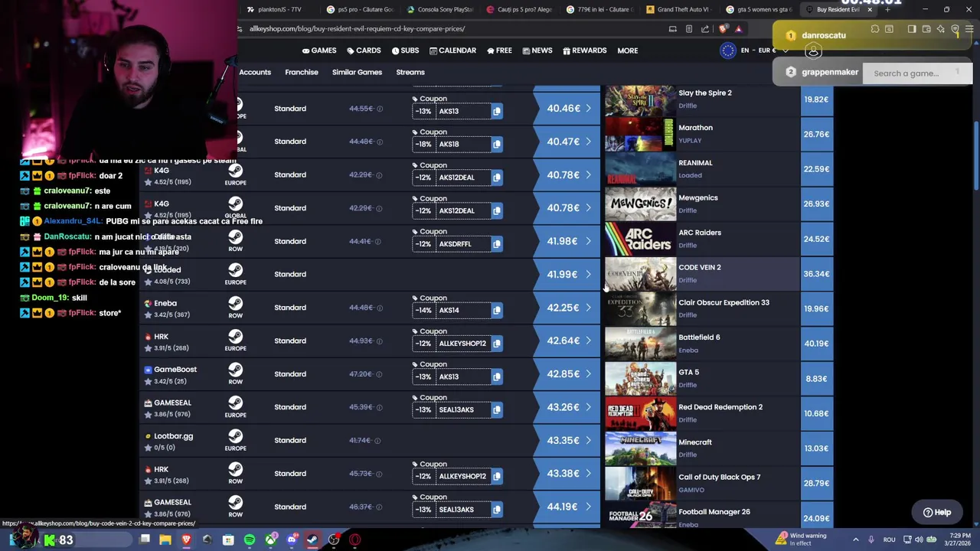The height and width of the screenshot is (551, 980).
Task: Open Xbox app from the taskbar
Action: tap(271, 540)
